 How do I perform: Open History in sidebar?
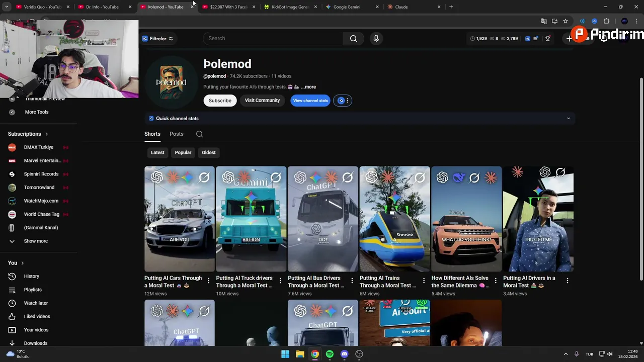tap(31, 276)
